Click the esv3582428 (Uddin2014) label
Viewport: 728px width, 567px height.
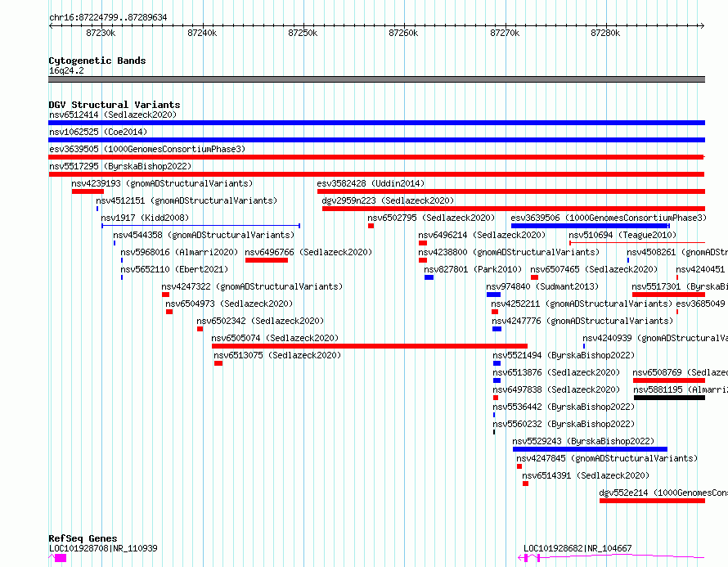(x=371, y=183)
